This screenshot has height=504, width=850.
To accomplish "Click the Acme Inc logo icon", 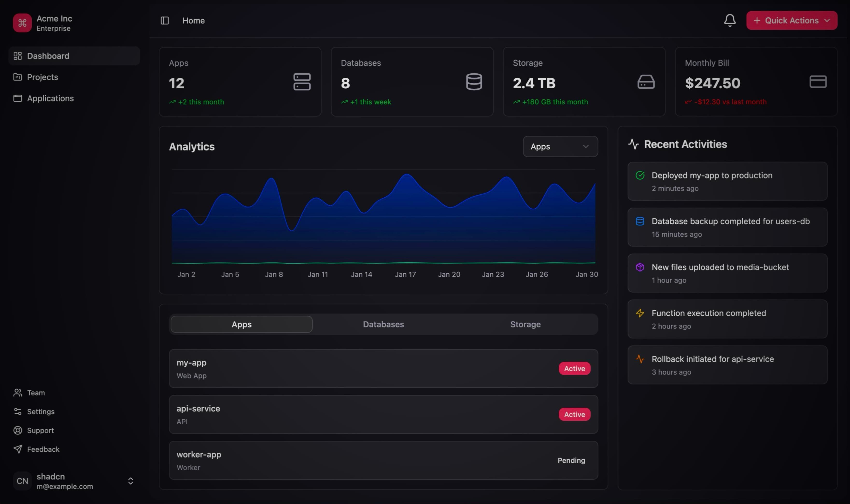I will (22, 23).
